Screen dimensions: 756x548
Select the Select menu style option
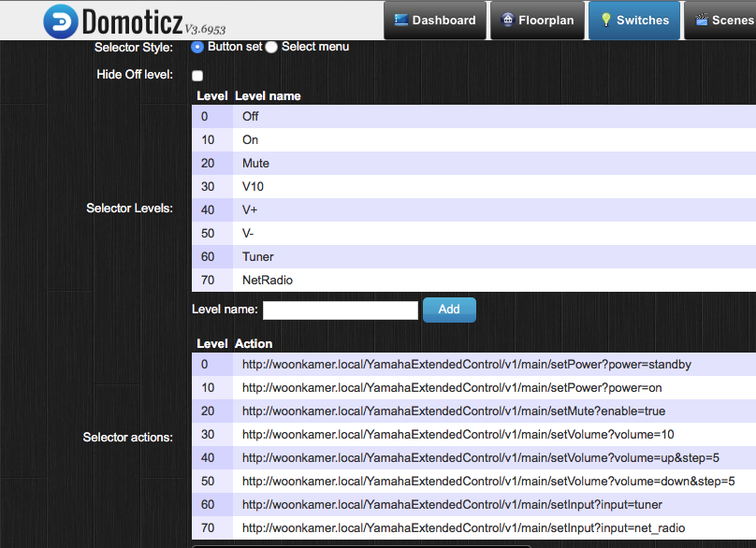pos(271,48)
